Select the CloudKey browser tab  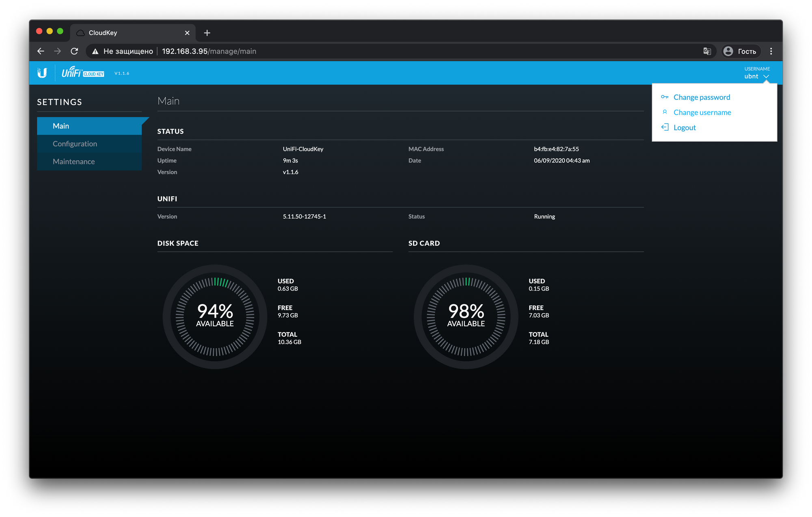pyautogui.click(x=133, y=33)
